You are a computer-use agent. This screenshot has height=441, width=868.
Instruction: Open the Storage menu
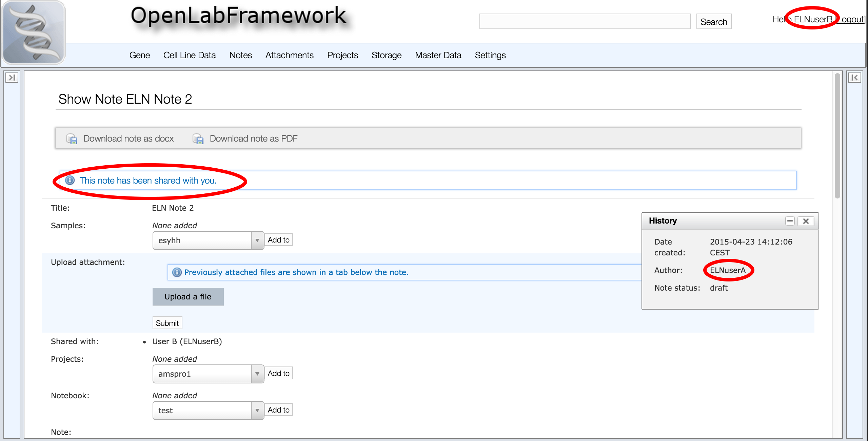[x=386, y=55]
